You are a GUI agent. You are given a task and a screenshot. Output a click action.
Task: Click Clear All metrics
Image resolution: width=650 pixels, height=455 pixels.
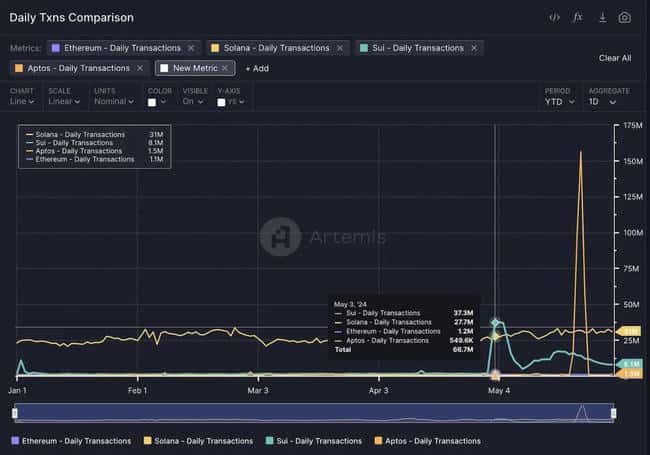point(614,58)
